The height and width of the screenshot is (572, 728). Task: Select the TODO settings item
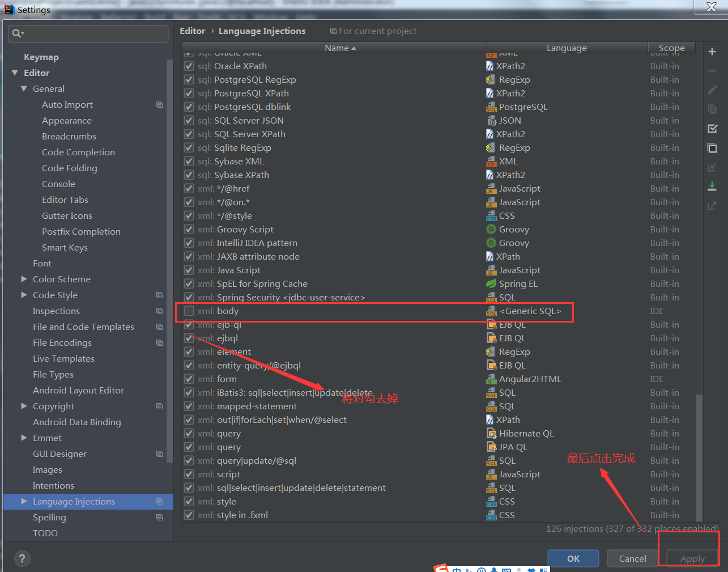[x=45, y=533]
